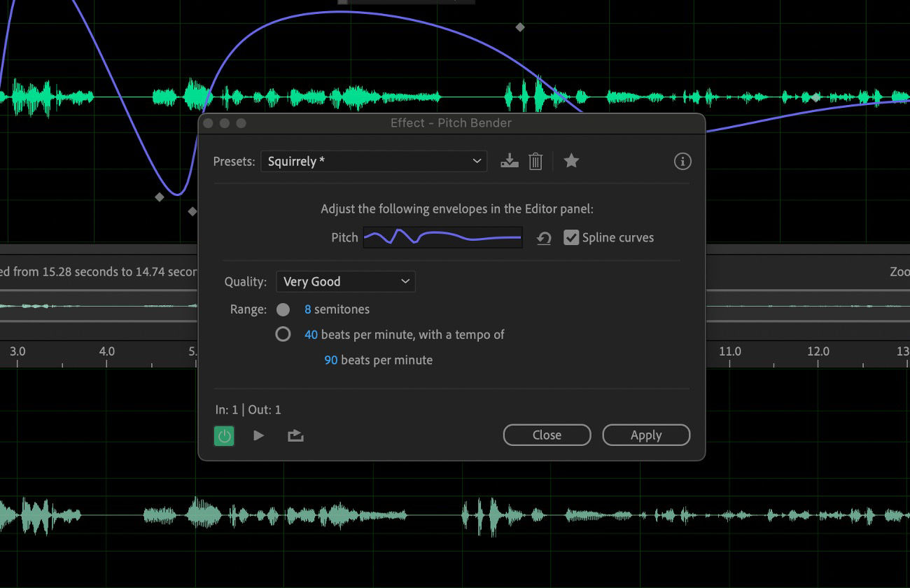910x588 pixels.
Task: Adjust the 90 beats per minute value
Action: click(x=330, y=360)
